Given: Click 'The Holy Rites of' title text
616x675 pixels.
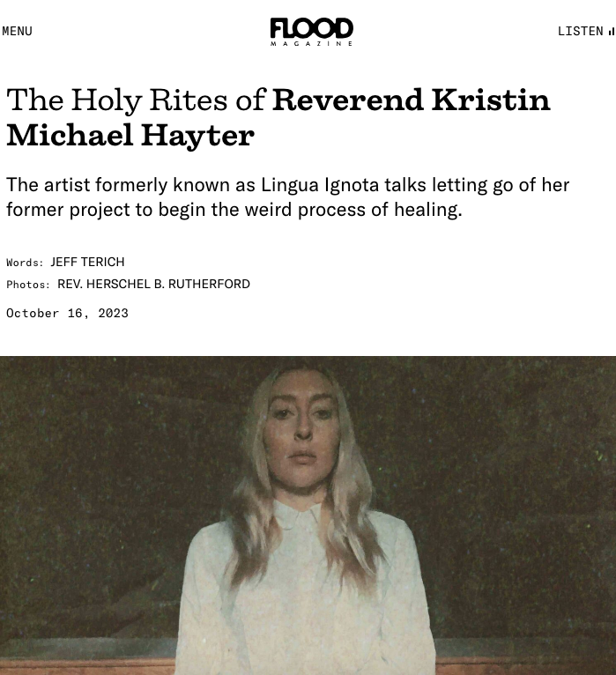Looking at the screenshot, I should tap(136, 100).
